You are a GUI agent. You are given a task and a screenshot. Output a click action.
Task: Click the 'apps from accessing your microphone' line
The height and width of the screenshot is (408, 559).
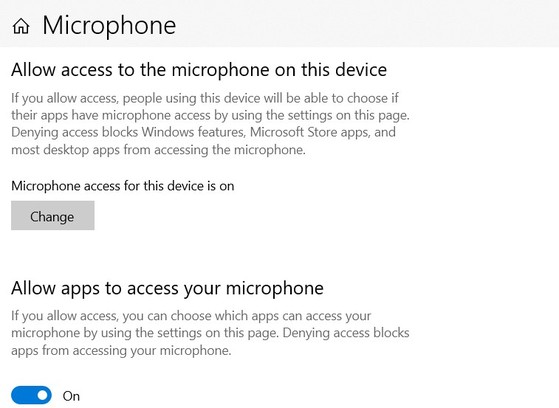point(121,350)
